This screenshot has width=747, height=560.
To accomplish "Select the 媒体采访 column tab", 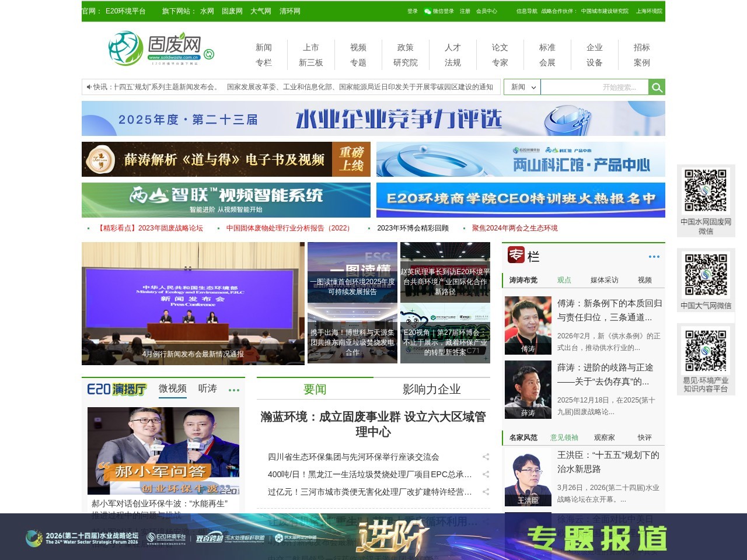I will [604, 280].
